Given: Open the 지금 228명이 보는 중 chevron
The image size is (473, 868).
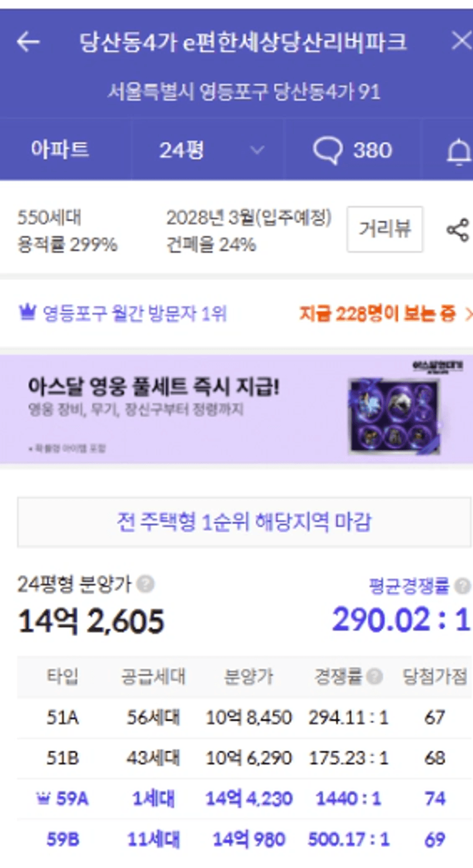Looking at the screenshot, I should 468,314.
